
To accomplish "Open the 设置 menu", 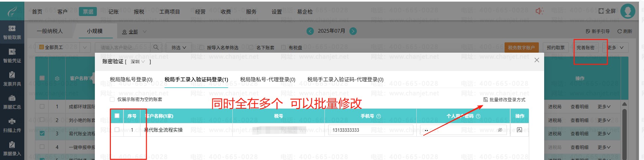I will pos(277,12).
